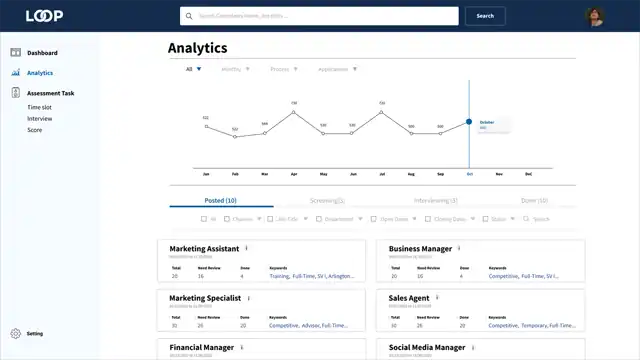Click the Assessment Task sidebar icon
Viewport: 640px width, 360px height.
16,93
